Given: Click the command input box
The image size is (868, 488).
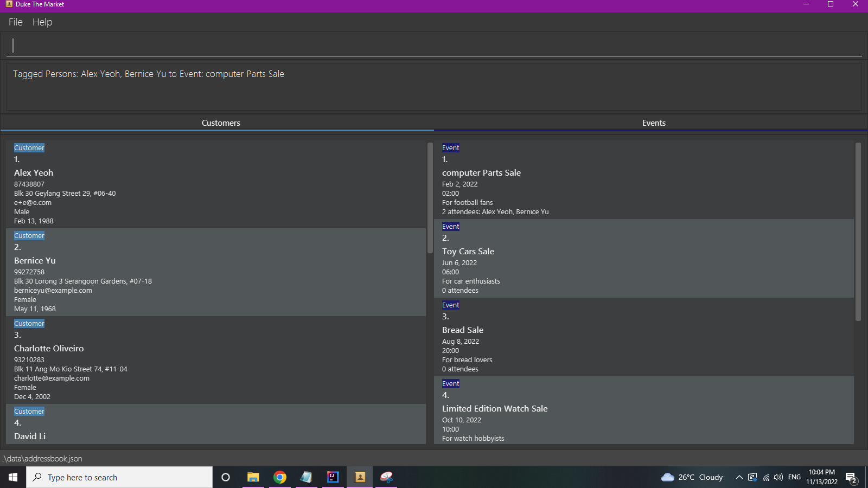Looking at the screenshot, I should tap(434, 46).
